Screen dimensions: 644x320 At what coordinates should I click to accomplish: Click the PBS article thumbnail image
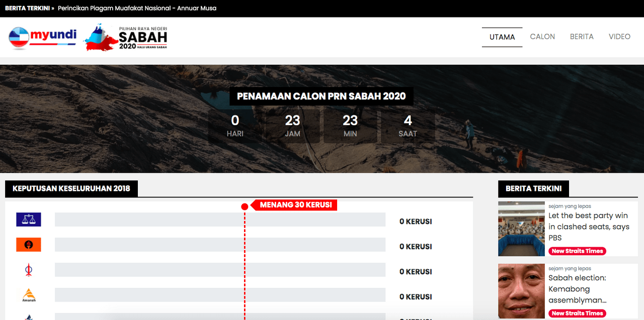pyautogui.click(x=521, y=229)
